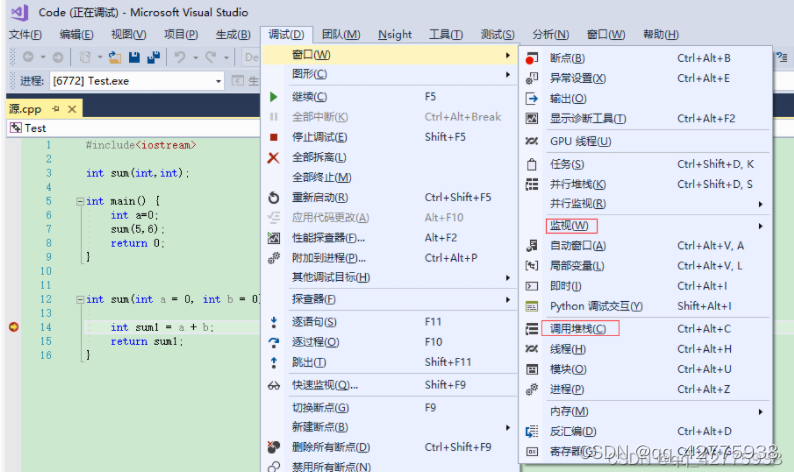Click the Continue (继续) green play icon
The height and width of the screenshot is (472, 794).
click(273, 97)
